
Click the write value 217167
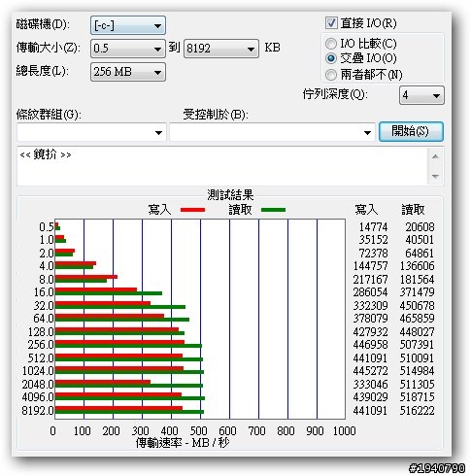(370, 280)
